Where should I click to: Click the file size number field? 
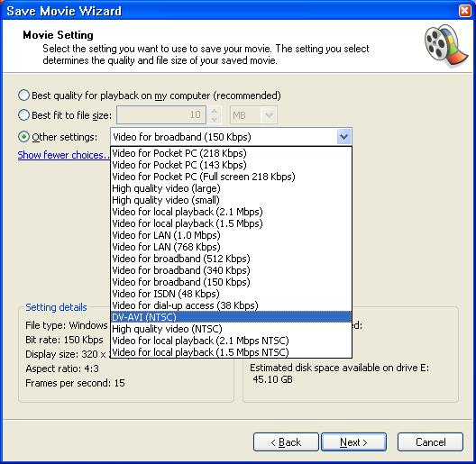pos(161,115)
